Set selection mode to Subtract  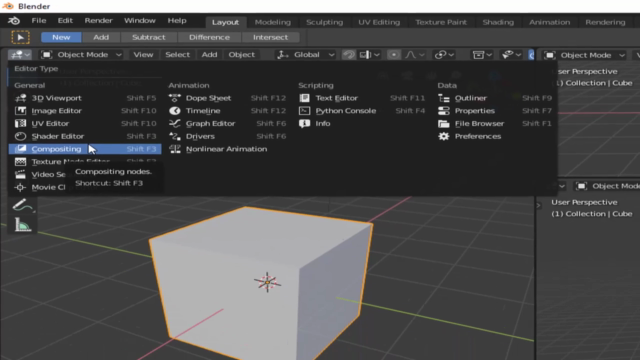(x=149, y=37)
